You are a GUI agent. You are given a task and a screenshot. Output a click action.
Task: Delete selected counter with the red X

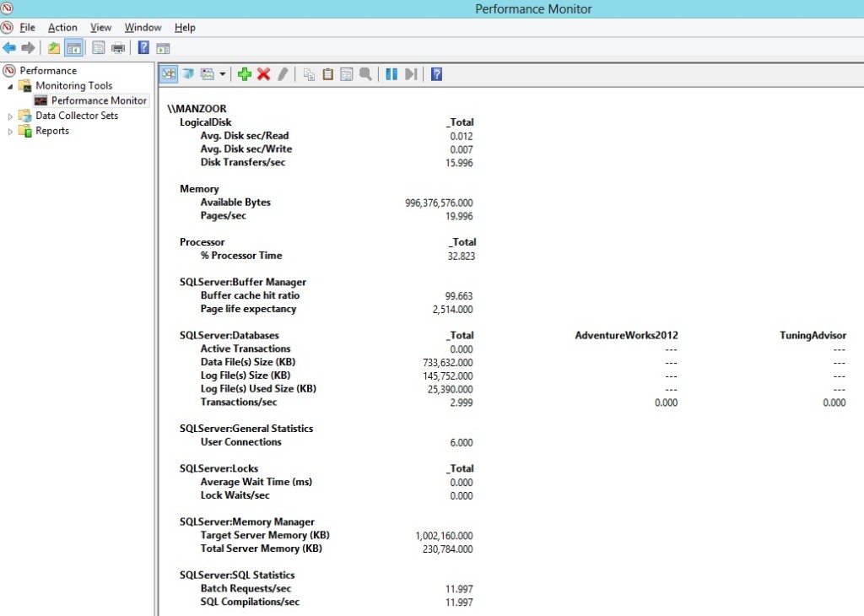click(264, 73)
